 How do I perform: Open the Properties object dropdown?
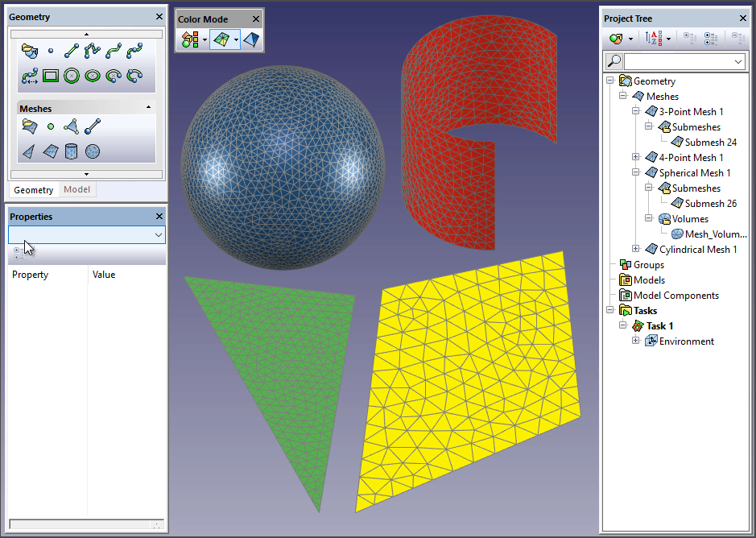(x=158, y=234)
